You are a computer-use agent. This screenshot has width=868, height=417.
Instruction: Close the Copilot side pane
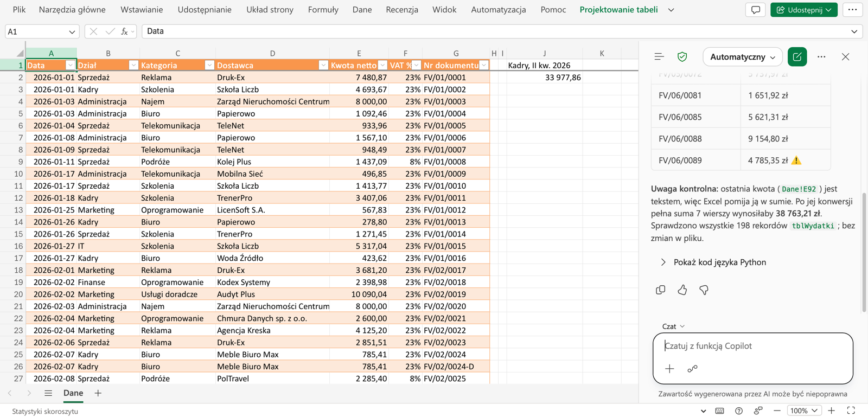tap(845, 56)
